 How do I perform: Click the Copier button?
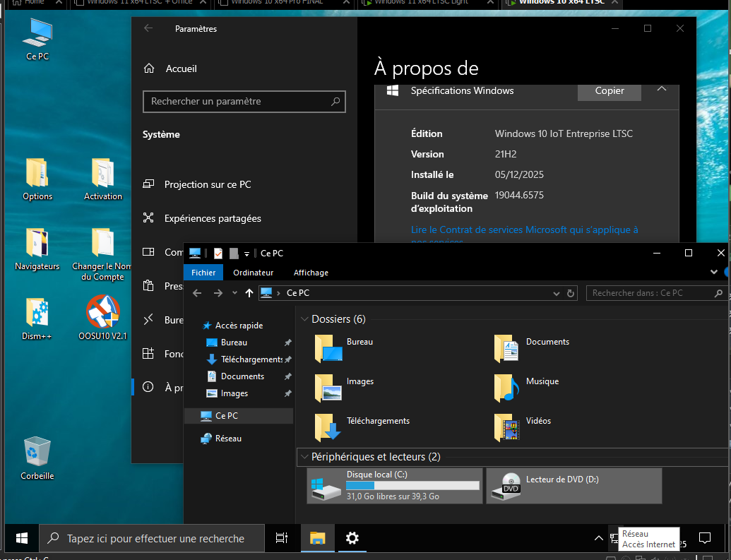[x=610, y=91]
